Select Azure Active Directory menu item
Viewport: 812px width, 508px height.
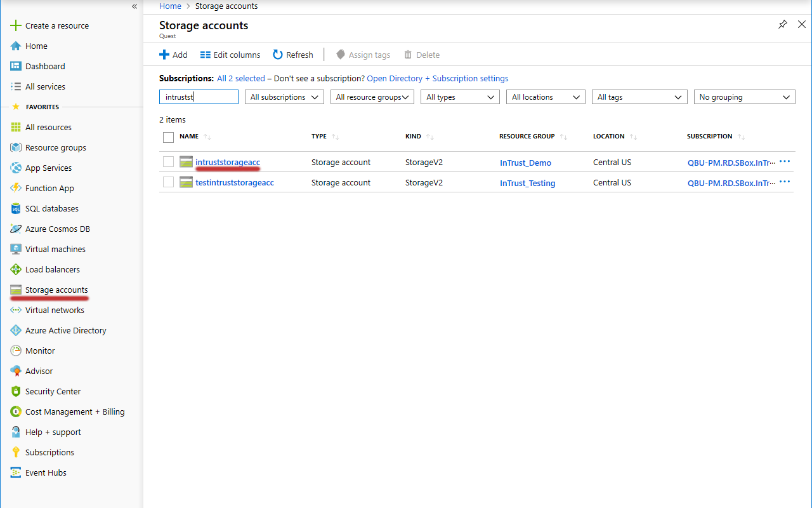(x=66, y=331)
